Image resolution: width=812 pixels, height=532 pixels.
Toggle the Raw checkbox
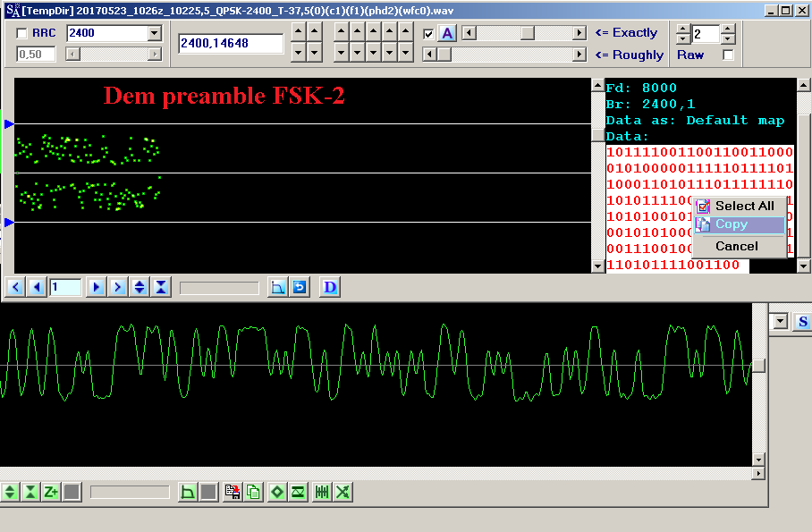pos(728,55)
